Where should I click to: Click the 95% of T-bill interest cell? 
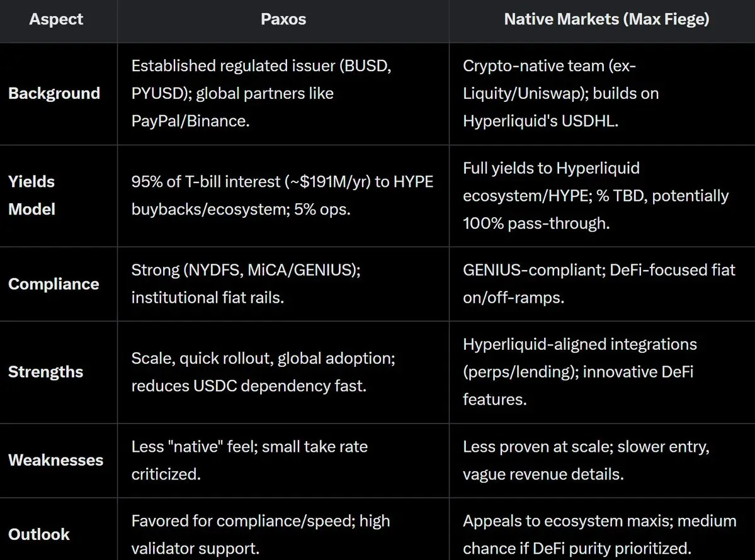pyautogui.click(x=282, y=195)
